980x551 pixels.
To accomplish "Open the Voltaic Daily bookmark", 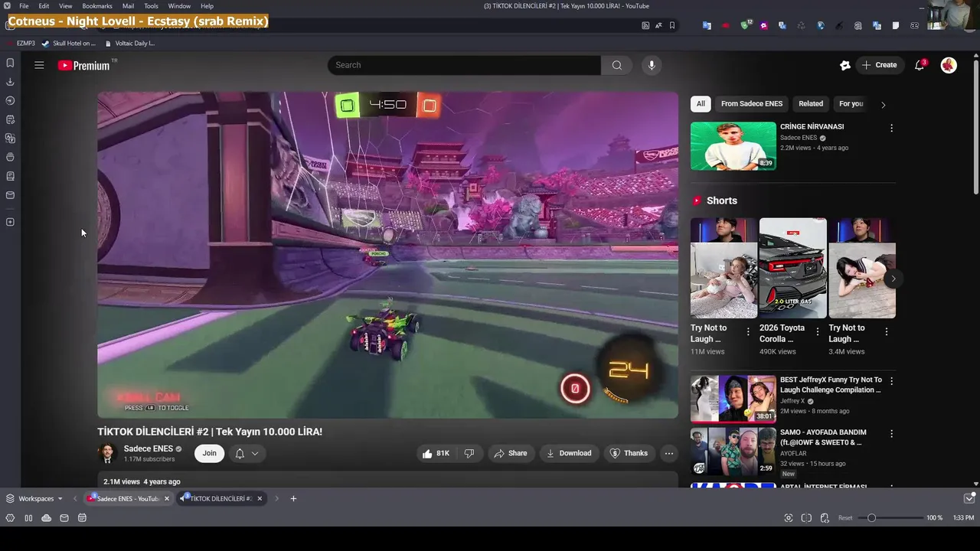I will point(129,44).
